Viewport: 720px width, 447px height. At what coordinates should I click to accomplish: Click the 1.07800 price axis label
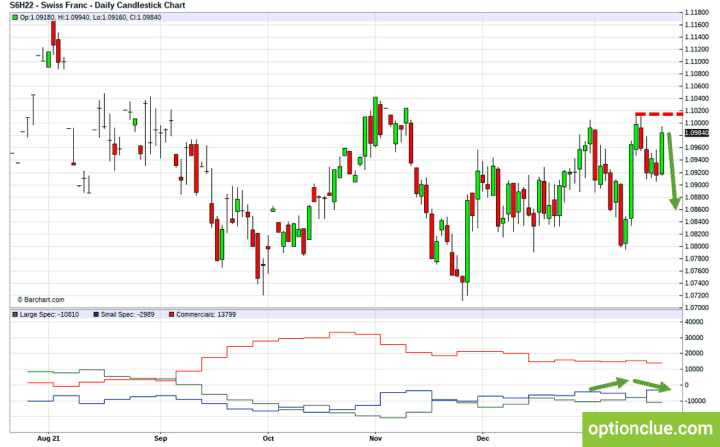(697, 259)
